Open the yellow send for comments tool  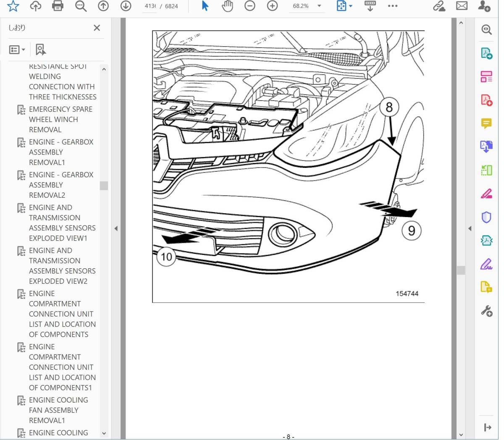(486, 288)
